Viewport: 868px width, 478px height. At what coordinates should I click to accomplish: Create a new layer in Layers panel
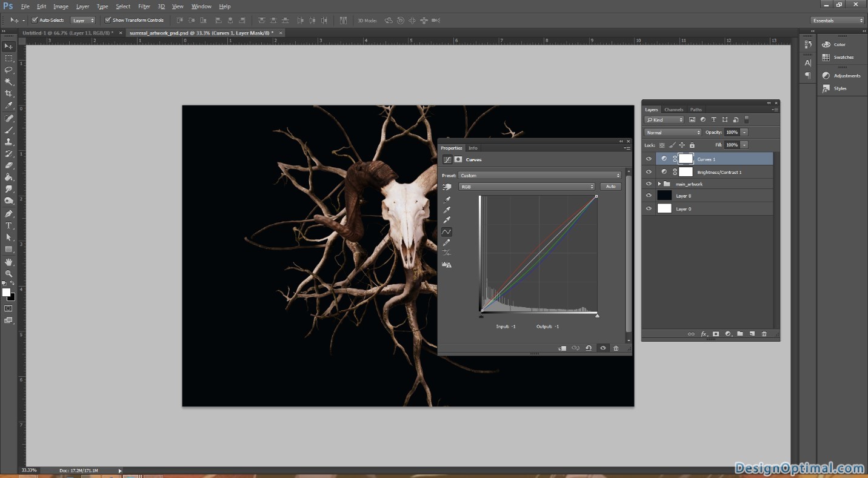click(x=752, y=334)
